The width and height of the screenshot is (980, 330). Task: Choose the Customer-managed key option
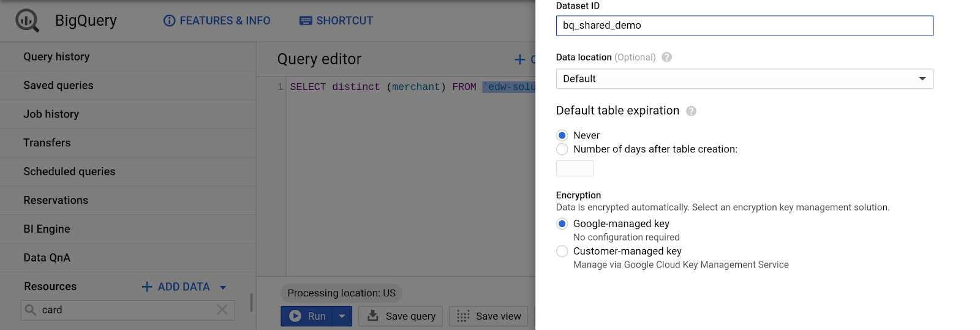tap(562, 251)
